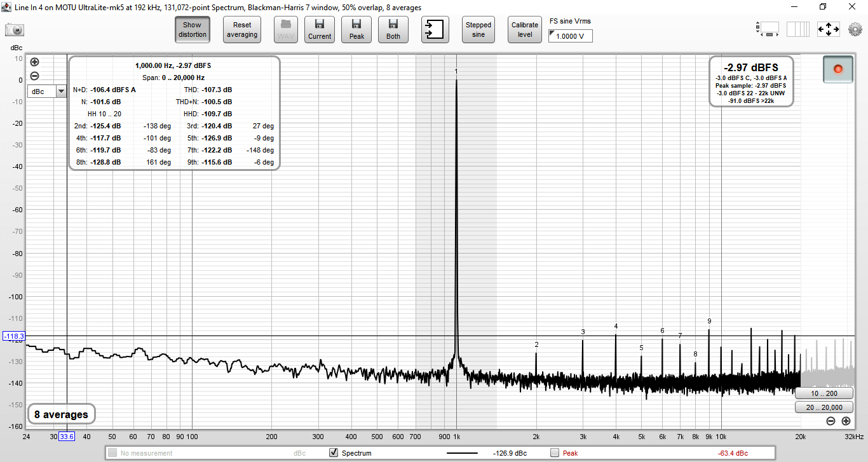
Task: Click the N+D -106.4 dBFS A value
Action: click(113, 90)
